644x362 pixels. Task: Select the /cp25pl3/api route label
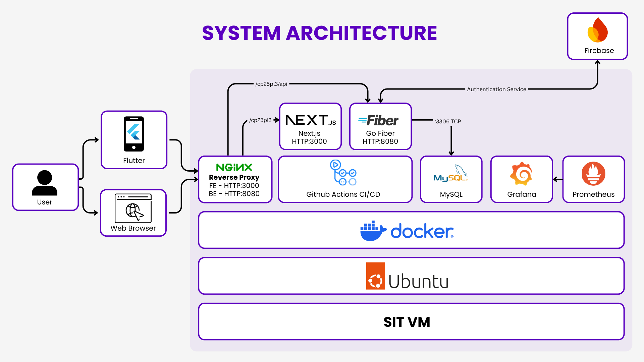point(271,84)
